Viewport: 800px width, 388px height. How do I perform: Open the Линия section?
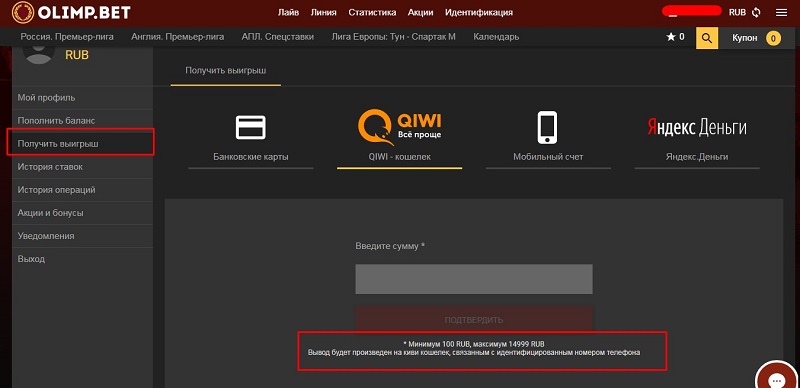point(323,12)
